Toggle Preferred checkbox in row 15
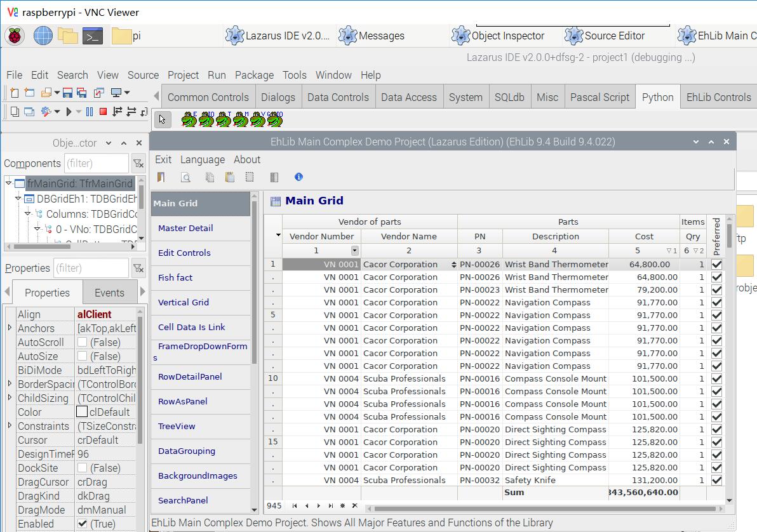The height and width of the screenshot is (532, 757). pyautogui.click(x=717, y=442)
